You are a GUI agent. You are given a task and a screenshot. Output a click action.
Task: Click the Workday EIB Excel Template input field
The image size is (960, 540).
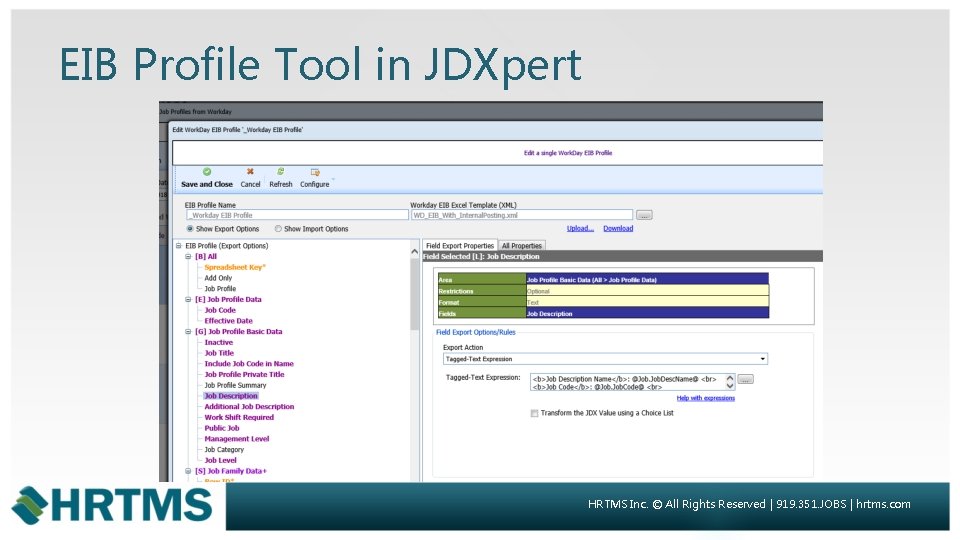pyautogui.click(x=522, y=215)
